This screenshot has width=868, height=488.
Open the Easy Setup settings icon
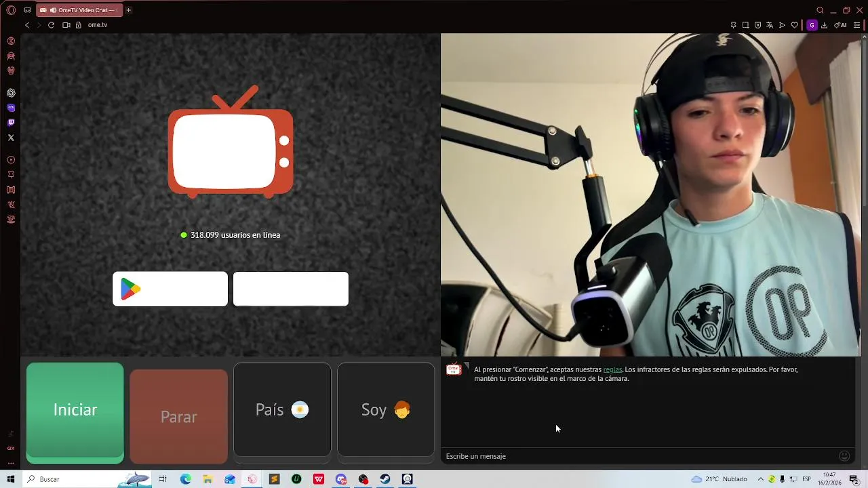[857, 25]
